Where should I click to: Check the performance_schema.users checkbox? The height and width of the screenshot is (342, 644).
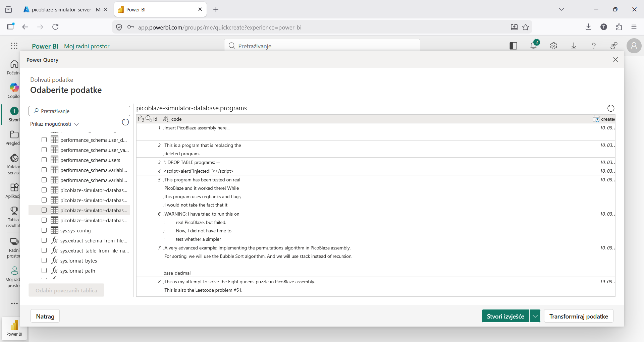click(x=44, y=160)
